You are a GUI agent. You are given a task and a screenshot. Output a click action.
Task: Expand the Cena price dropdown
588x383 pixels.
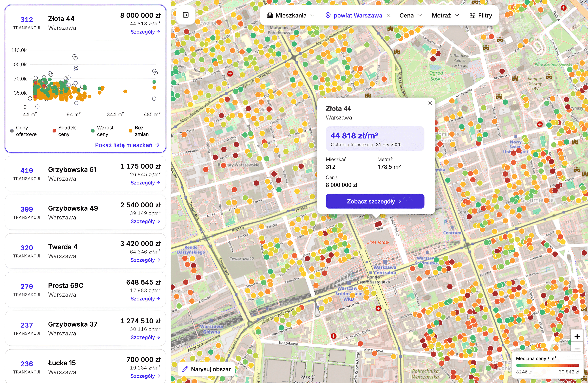tap(410, 15)
